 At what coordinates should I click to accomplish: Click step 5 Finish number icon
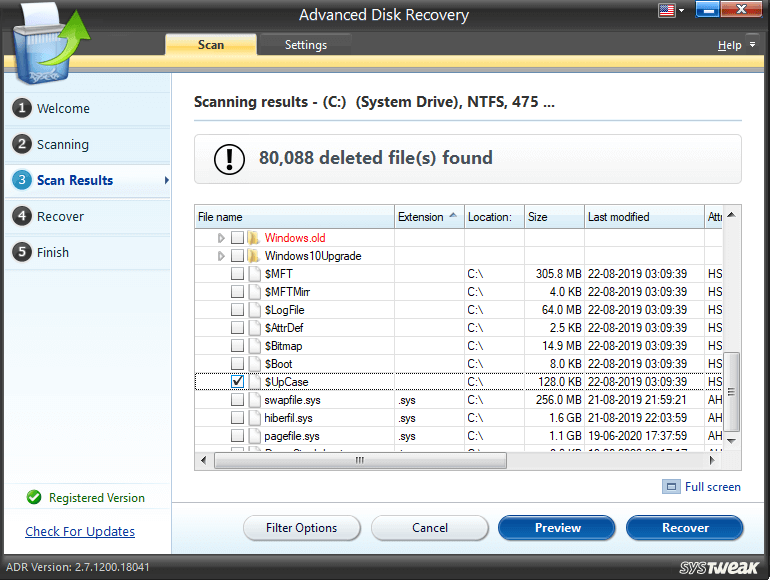[x=22, y=252]
